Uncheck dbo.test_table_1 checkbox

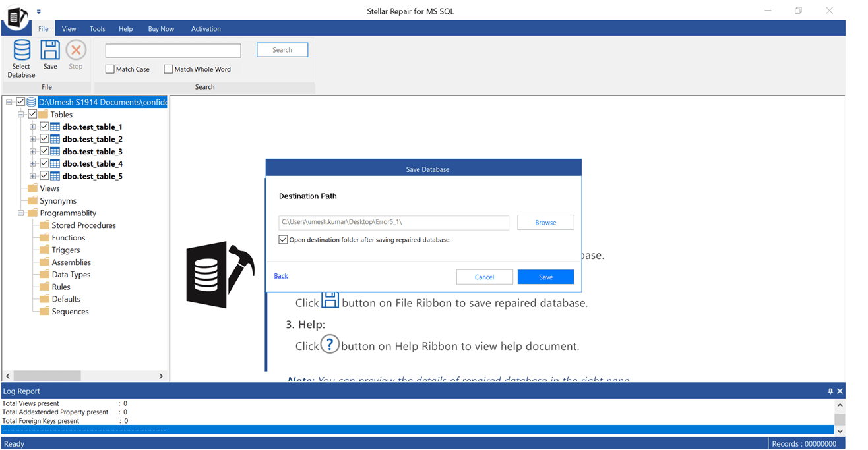pyautogui.click(x=44, y=127)
